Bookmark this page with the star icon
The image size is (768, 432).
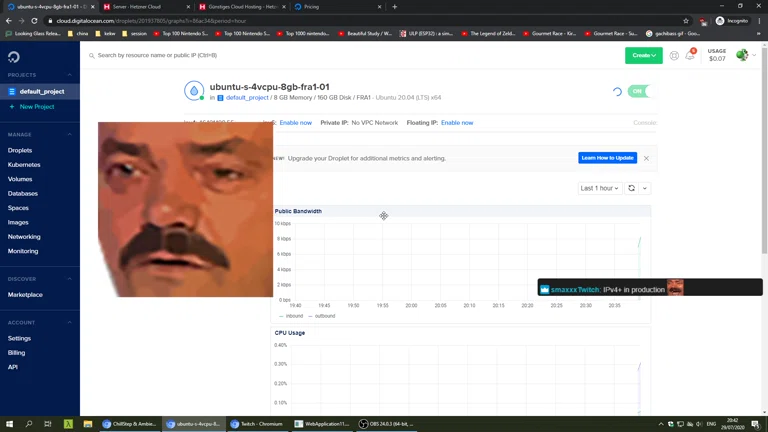coord(686,21)
